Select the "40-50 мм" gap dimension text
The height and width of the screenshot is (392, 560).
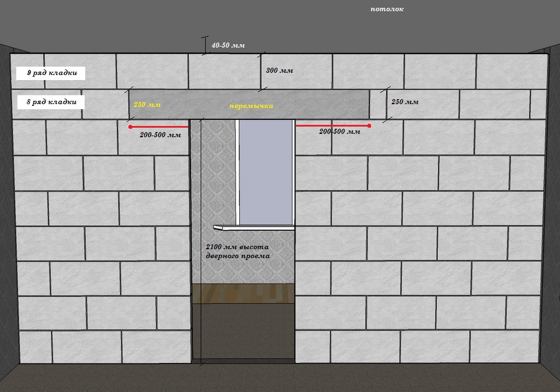pyautogui.click(x=228, y=45)
